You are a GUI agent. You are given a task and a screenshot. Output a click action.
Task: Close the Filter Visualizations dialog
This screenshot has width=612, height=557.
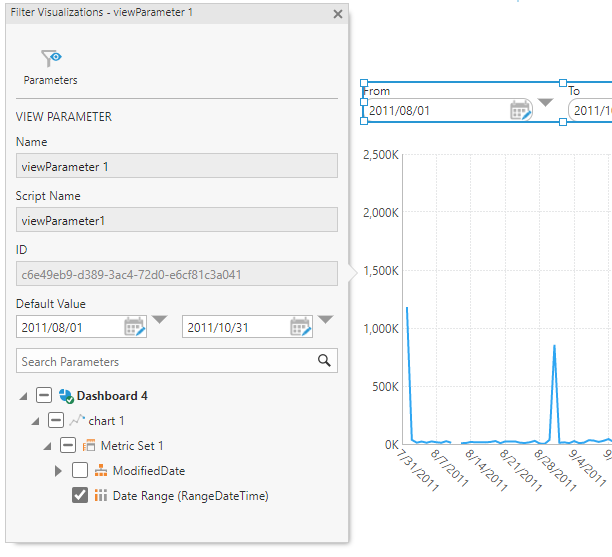(x=338, y=14)
